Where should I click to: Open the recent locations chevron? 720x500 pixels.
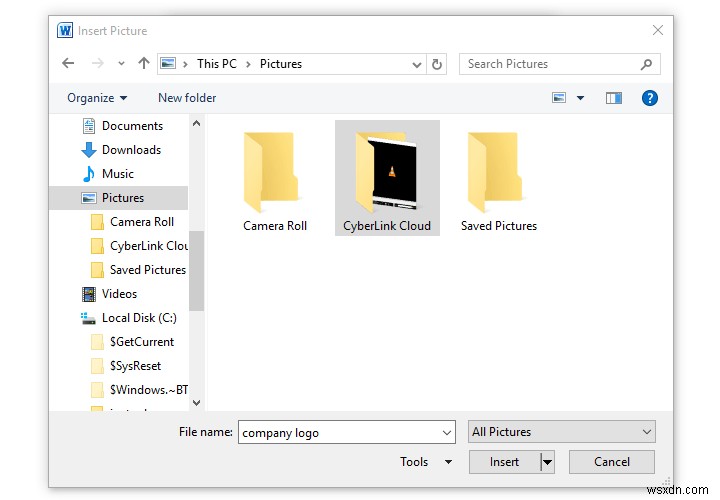pyautogui.click(x=121, y=64)
